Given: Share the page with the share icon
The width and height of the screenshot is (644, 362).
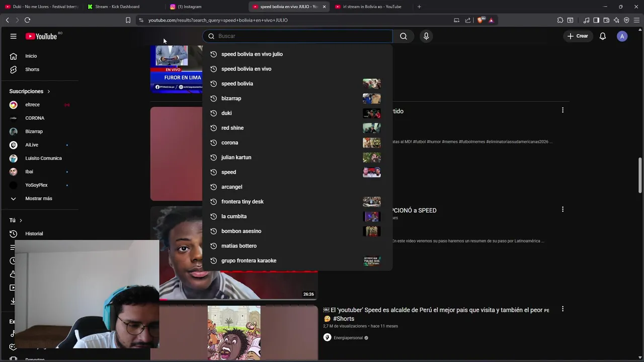Looking at the screenshot, I should (468, 20).
